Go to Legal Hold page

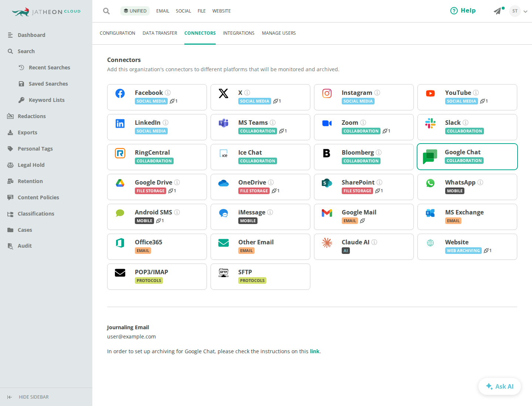(31, 165)
